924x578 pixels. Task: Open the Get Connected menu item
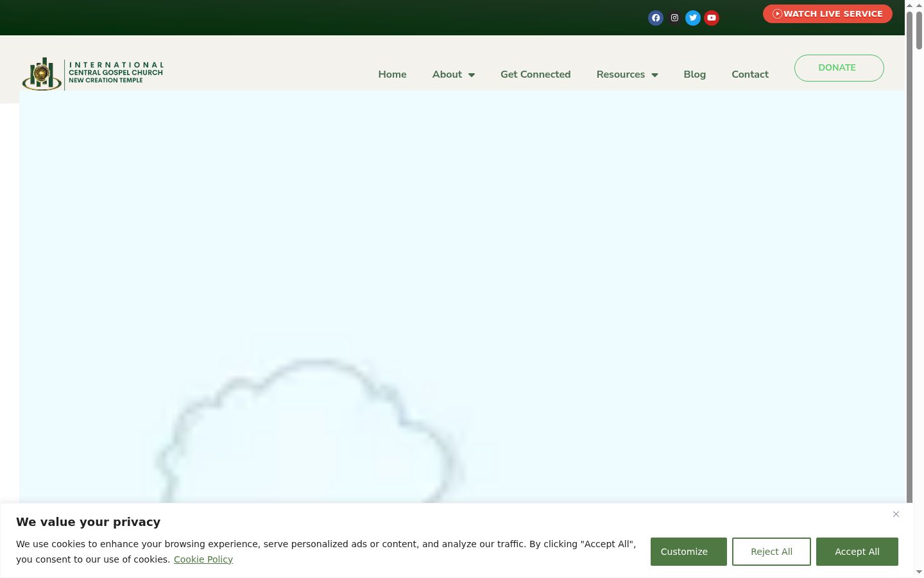pyautogui.click(x=535, y=74)
